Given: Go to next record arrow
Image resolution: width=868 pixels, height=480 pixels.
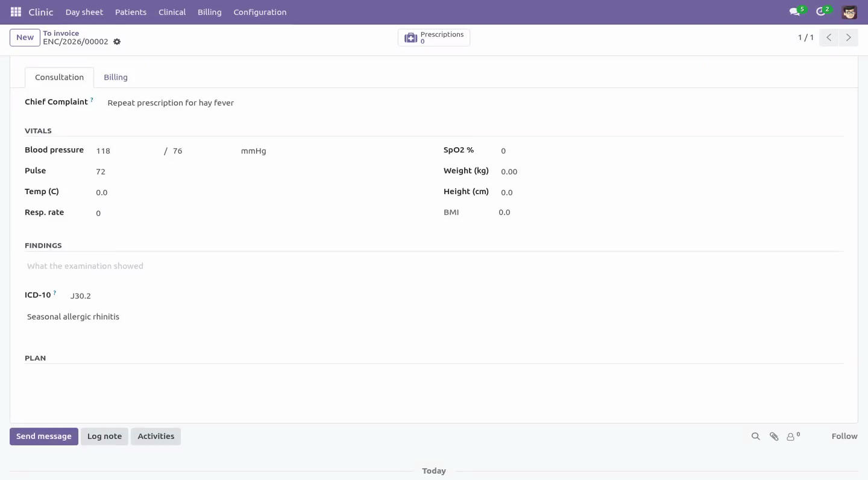Looking at the screenshot, I should coord(848,37).
